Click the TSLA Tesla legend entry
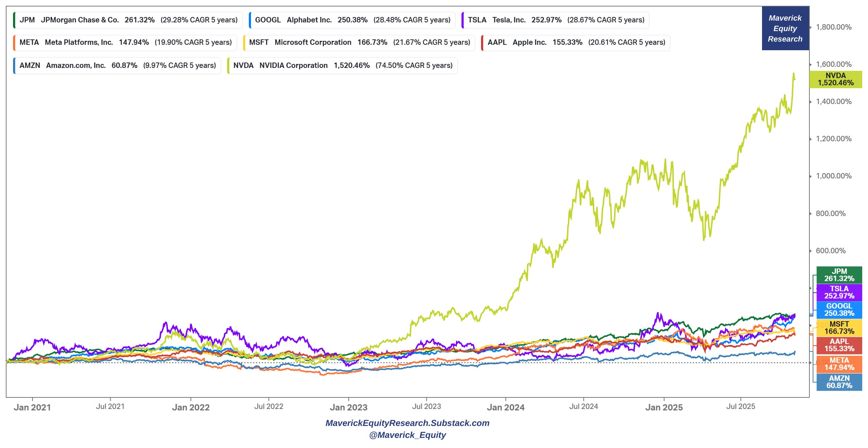Screen dimensions: 868x448 556,20
